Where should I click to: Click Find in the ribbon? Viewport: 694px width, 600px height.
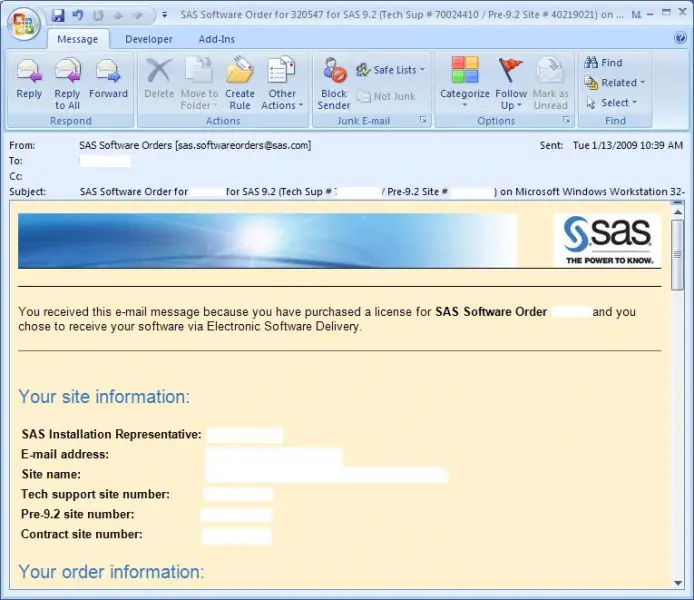(x=603, y=63)
